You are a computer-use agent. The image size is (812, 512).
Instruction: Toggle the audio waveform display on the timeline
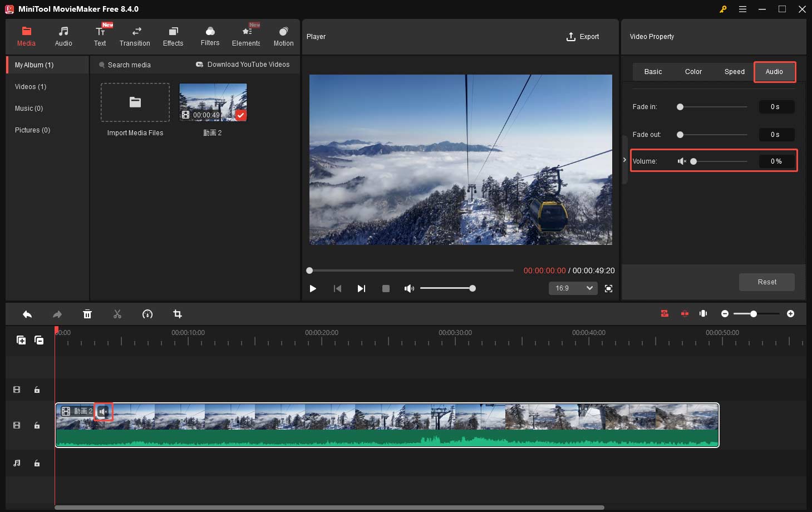pyautogui.click(x=703, y=313)
